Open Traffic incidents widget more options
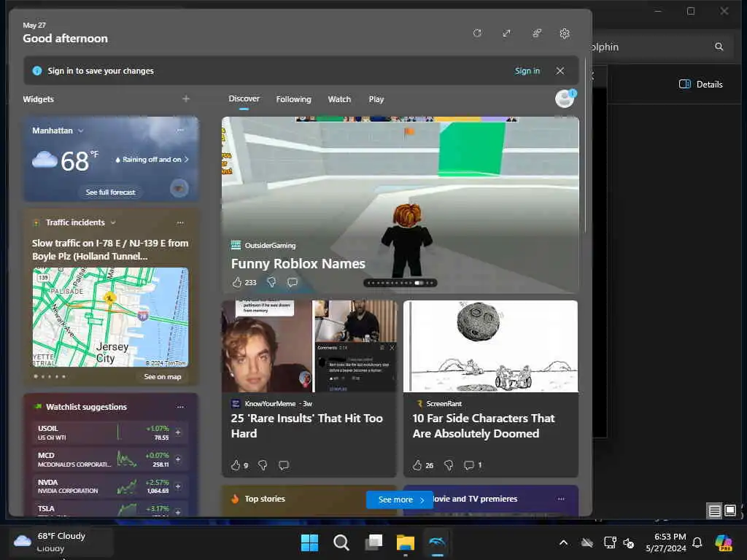The image size is (747, 560). coord(180,222)
